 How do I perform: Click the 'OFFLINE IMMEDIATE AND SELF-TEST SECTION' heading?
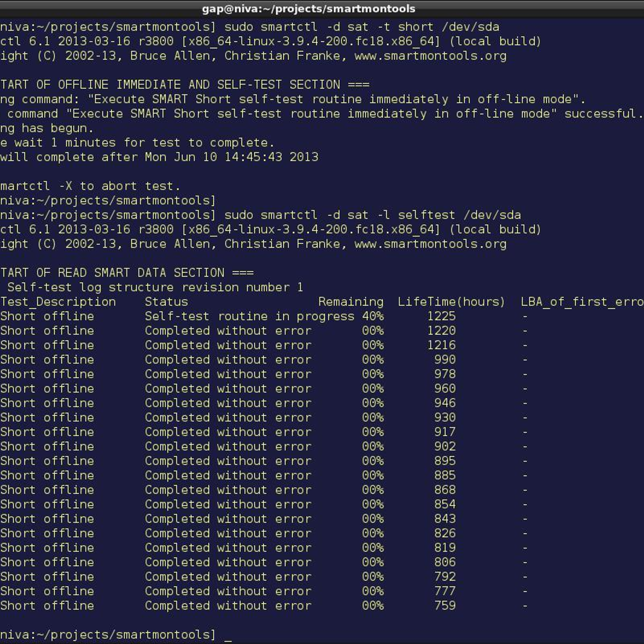[199, 85]
